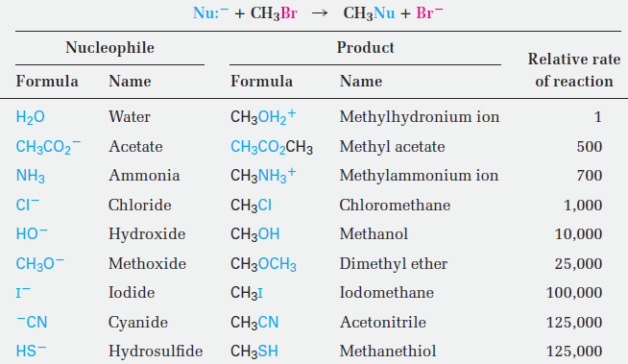Click the CH3OH methanol product formula
The height and width of the screenshot is (364, 628).
click(x=254, y=234)
